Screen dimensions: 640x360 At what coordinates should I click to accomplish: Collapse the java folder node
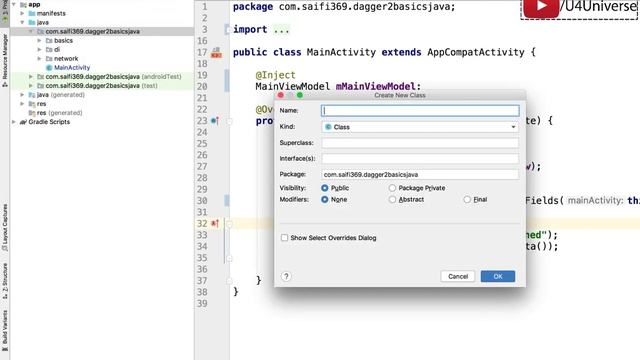[22, 22]
